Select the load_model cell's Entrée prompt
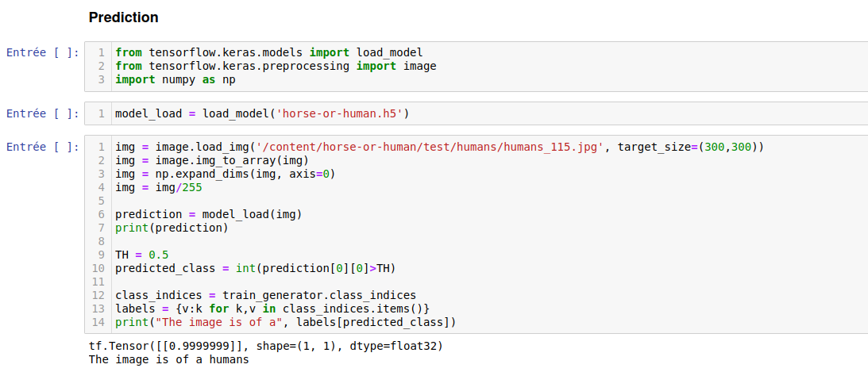 tap(43, 113)
